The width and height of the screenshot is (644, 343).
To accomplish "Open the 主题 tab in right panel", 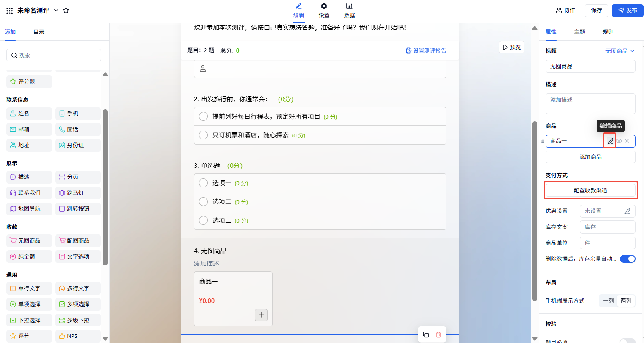I will (579, 32).
